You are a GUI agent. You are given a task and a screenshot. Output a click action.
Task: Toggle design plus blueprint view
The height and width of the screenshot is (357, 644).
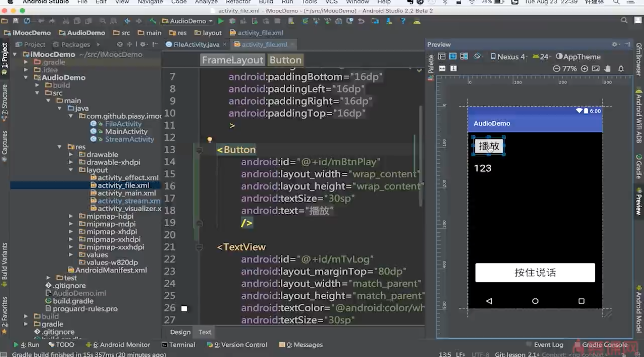tap(464, 56)
